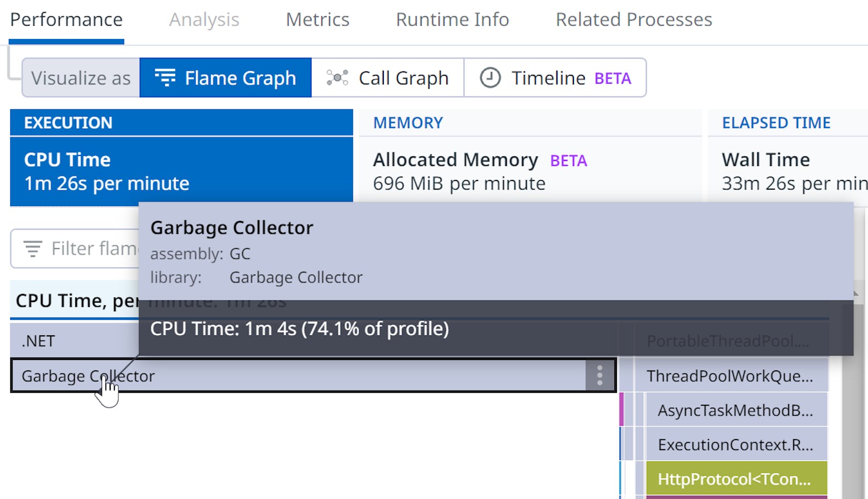Switch visualization to Call Graph
This screenshot has width=868, height=499.
pos(388,78)
